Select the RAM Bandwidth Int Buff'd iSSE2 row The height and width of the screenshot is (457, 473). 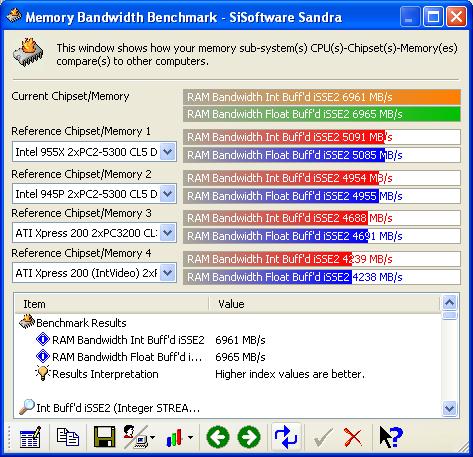point(128,340)
